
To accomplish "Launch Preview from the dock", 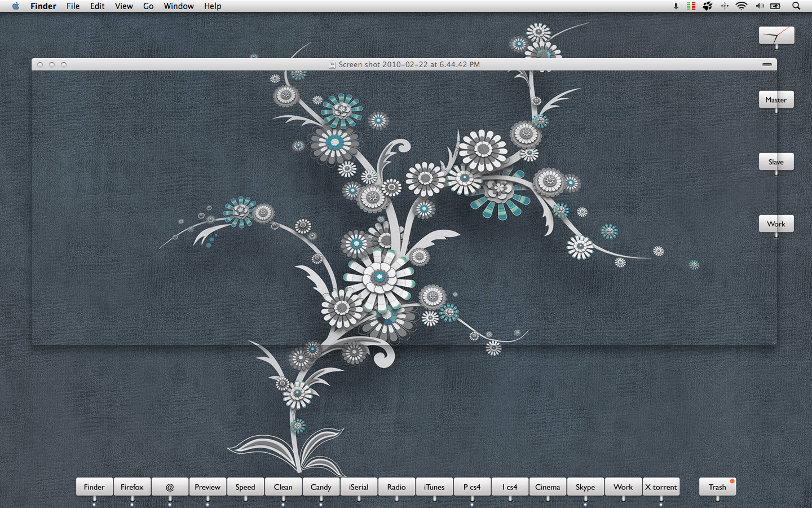I will [208, 487].
